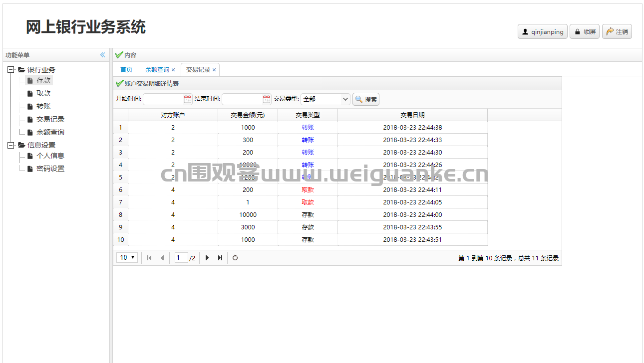Click the 搜索 search button
Image resolution: width=644 pixels, height=363 pixels.
(366, 99)
